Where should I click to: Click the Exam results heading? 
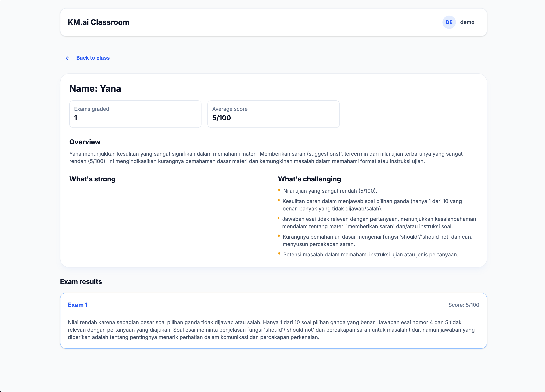(x=81, y=282)
